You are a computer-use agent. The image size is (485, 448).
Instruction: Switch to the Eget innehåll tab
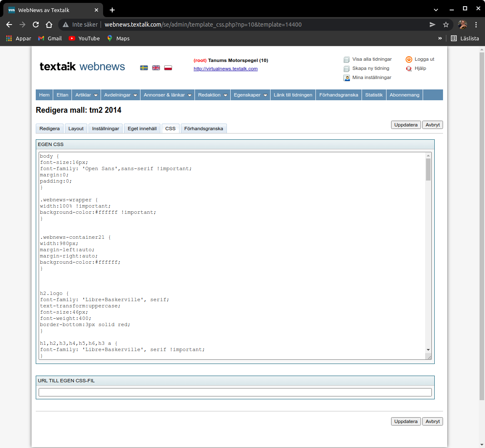(142, 129)
